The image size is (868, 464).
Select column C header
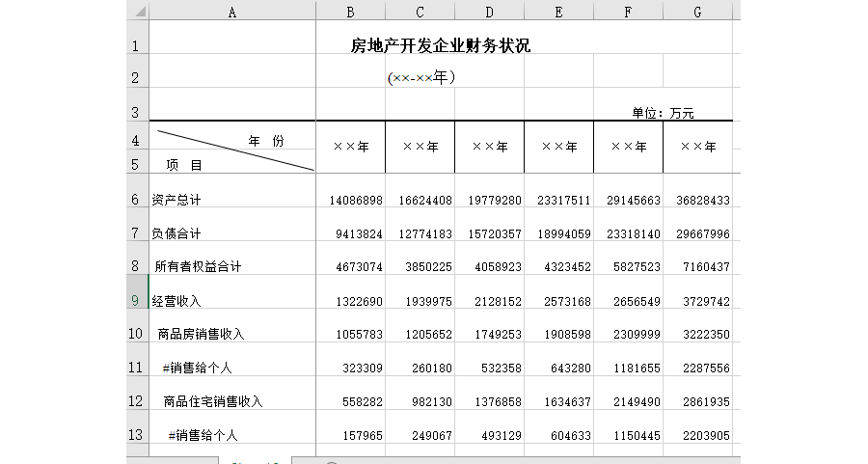(x=420, y=12)
